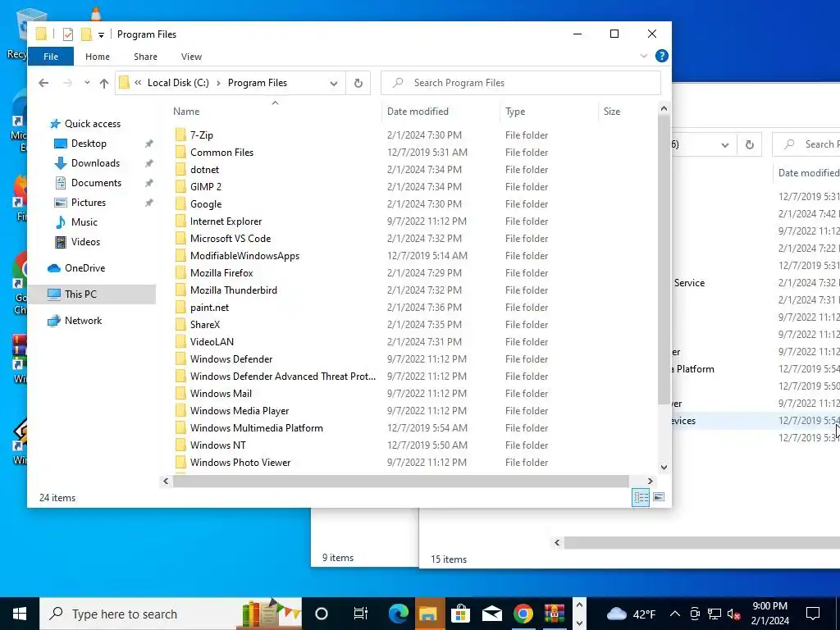Click the Properties icon in title bar
Screen dimensions: 840x630
pos(68,34)
